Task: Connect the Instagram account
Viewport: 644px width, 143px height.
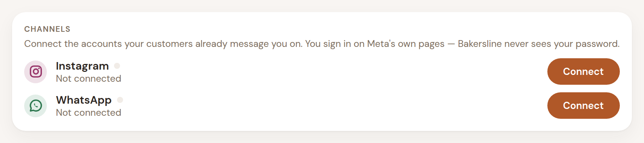Action: click(583, 71)
